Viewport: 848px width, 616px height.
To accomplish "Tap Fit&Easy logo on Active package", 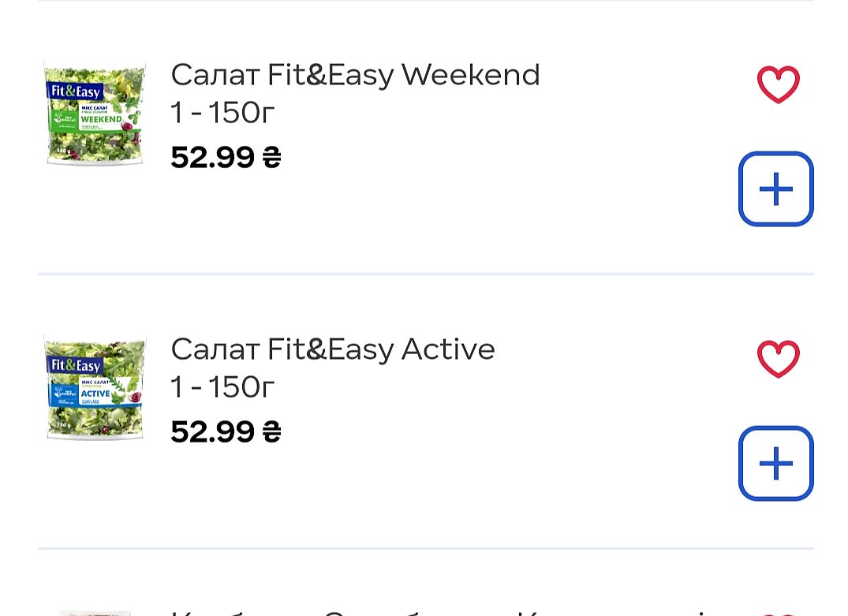I will (x=76, y=366).
